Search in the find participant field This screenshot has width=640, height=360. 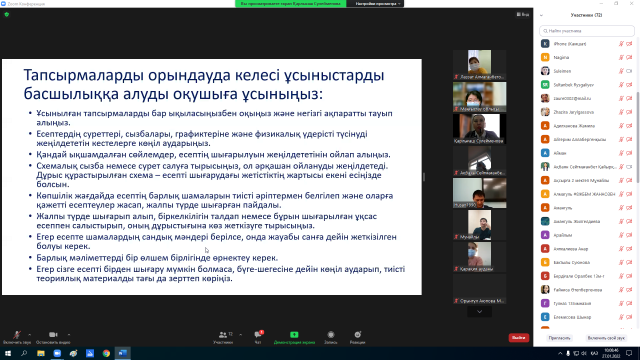(x=587, y=31)
